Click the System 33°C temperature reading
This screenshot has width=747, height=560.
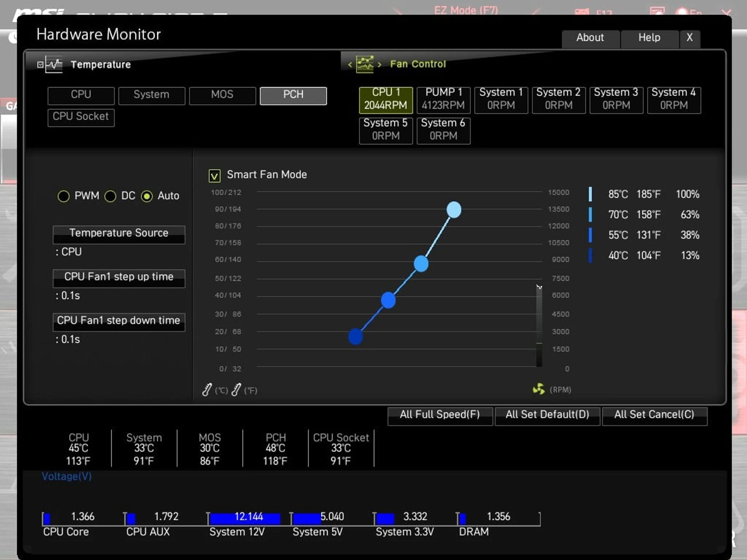pos(144,449)
